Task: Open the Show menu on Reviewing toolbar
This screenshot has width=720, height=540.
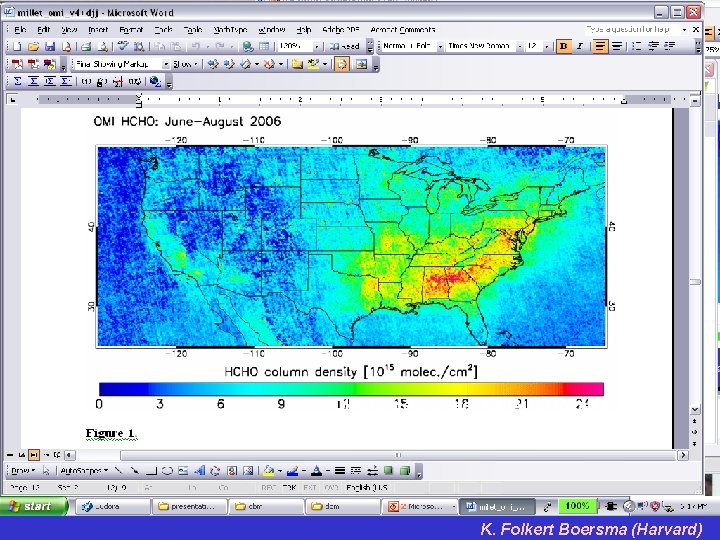Action: (x=185, y=64)
